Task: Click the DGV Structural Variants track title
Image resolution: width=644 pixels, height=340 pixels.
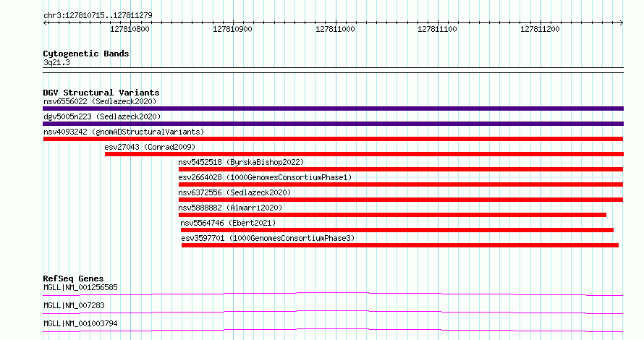Action: [101, 93]
